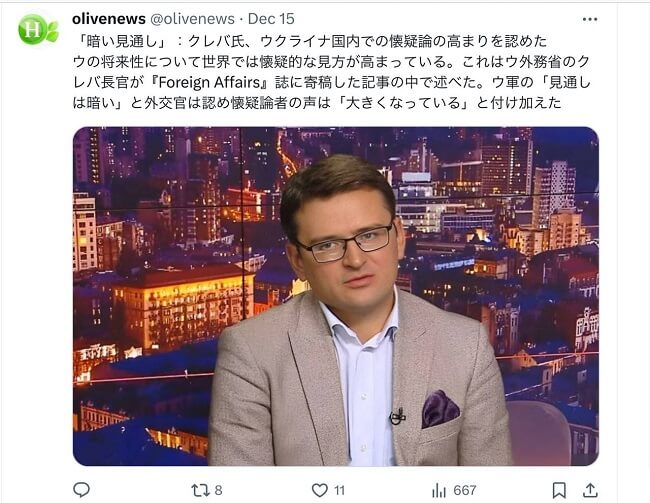Click the tweet's first line headline text
Screen dimensions: 650x503
(310, 41)
